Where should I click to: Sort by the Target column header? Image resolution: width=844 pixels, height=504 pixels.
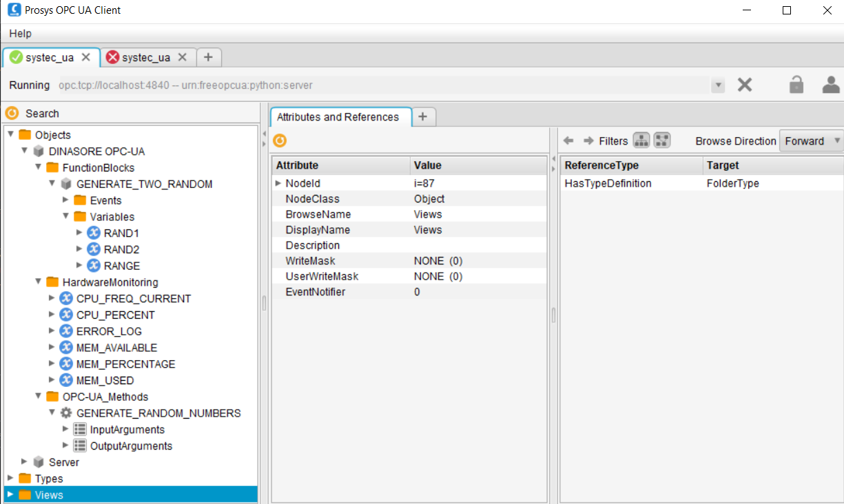pyautogui.click(x=773, y=165)
